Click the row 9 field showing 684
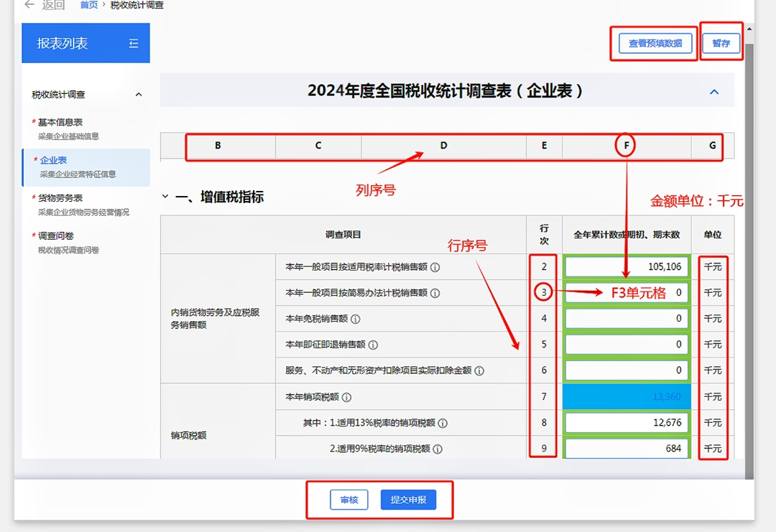This screenshot has height=532, width=776. point(627,449)
